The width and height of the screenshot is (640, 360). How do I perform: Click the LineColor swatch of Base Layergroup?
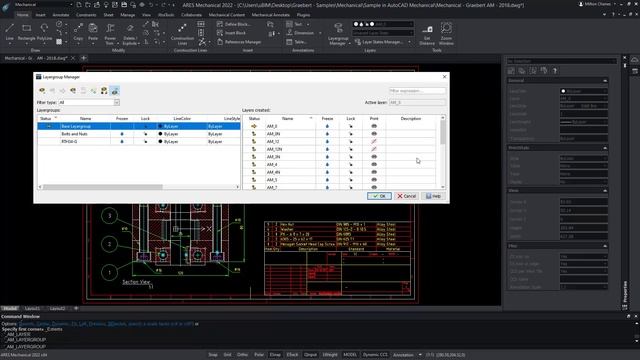click(160, 126)
